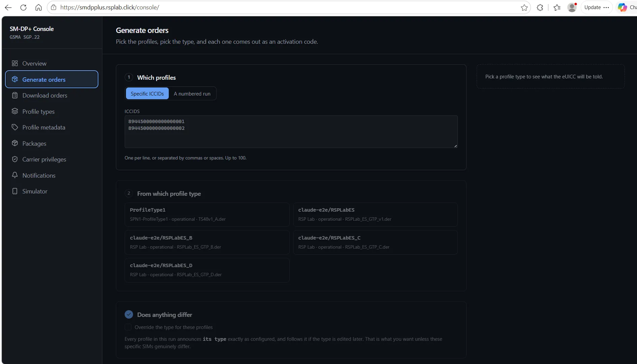Image resolution: width=637 pixels, height=364 pixels.
Task: View site info lock icon
Action: [54, 7]
